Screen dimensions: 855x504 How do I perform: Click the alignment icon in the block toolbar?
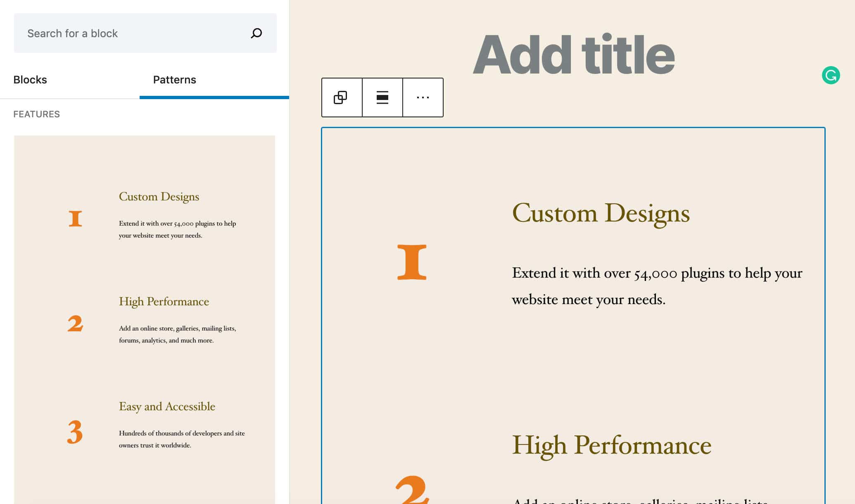(x=382, y=97)
